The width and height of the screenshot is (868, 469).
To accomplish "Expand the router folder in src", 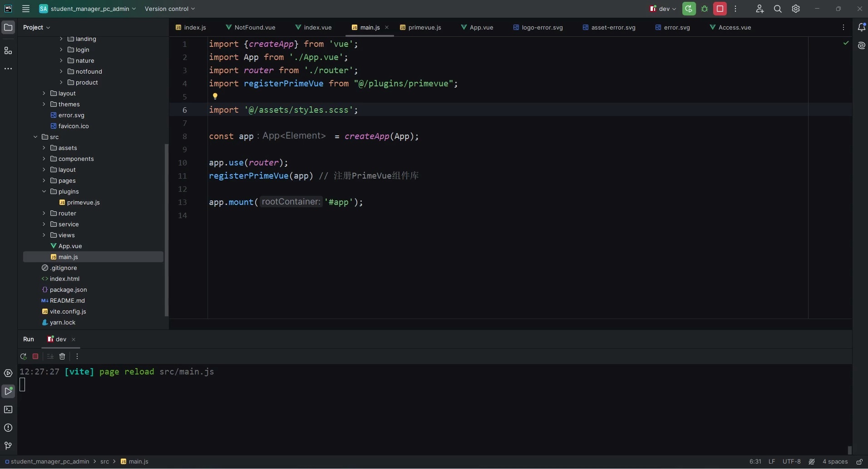I will point(44,213).
